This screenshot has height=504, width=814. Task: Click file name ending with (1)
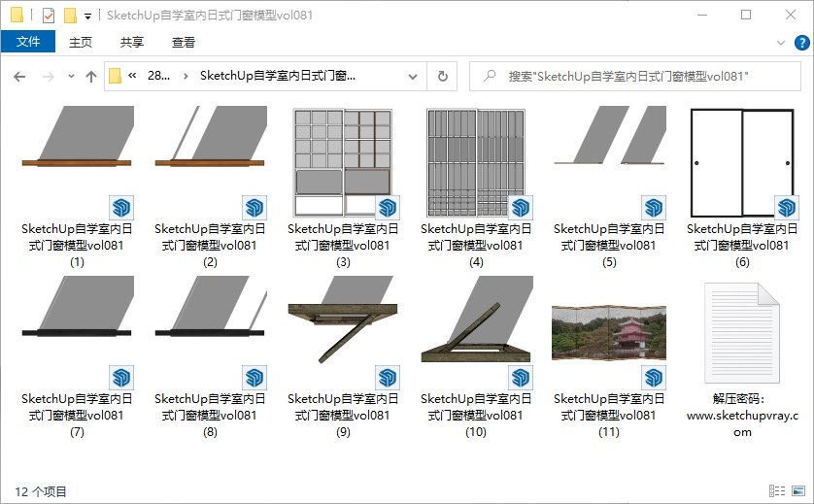click(77, 245)
